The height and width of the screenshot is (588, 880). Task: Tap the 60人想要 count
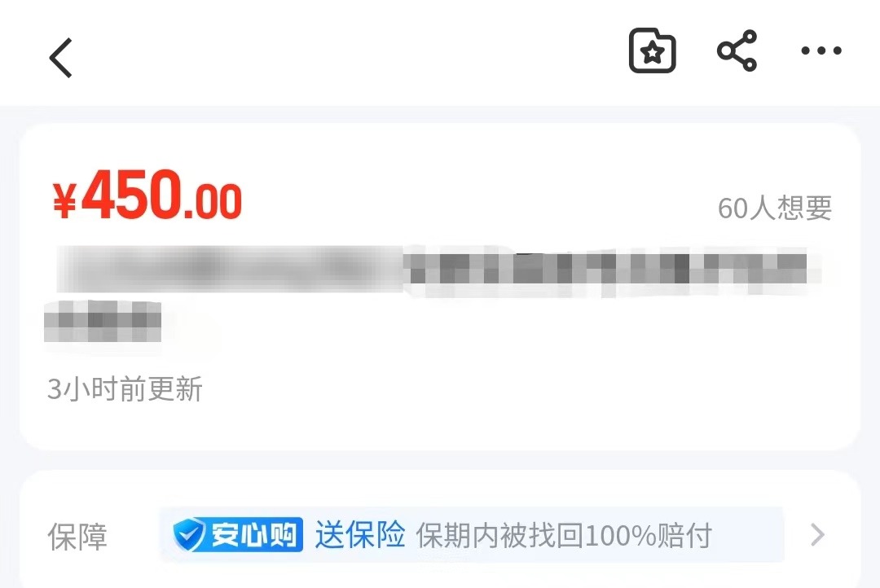775,208
